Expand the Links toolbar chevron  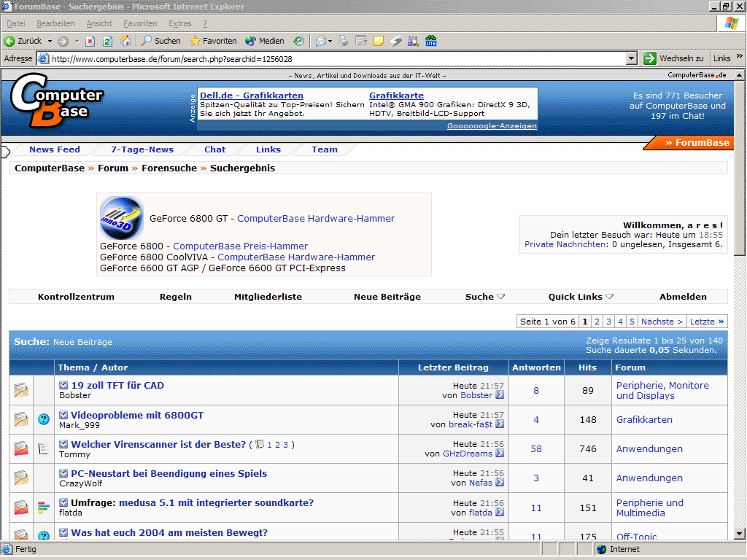click(x=740, y=56)
